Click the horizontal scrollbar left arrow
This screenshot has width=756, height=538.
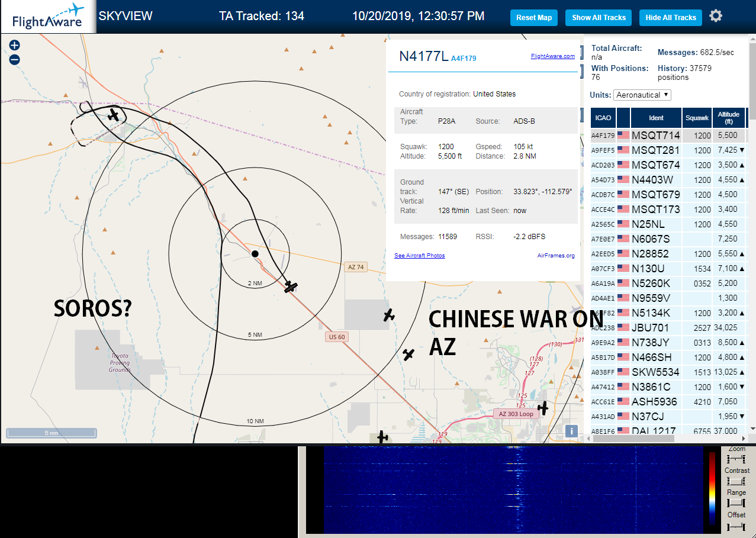(588, 439)
